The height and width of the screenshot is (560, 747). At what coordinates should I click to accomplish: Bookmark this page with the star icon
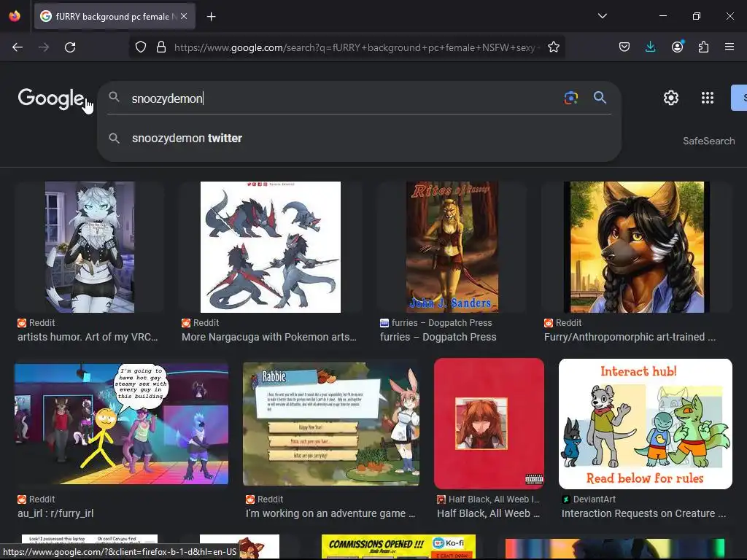click(x=553, y=47)
